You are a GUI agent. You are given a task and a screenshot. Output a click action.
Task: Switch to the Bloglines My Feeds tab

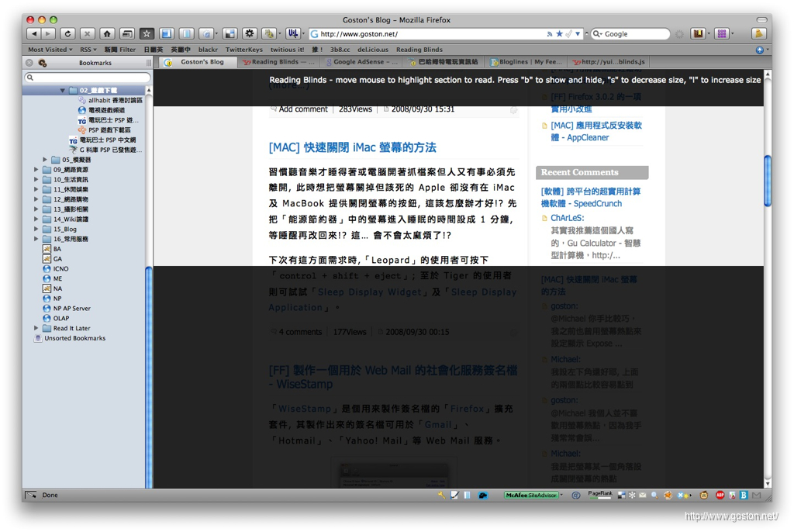click(526, 62)
